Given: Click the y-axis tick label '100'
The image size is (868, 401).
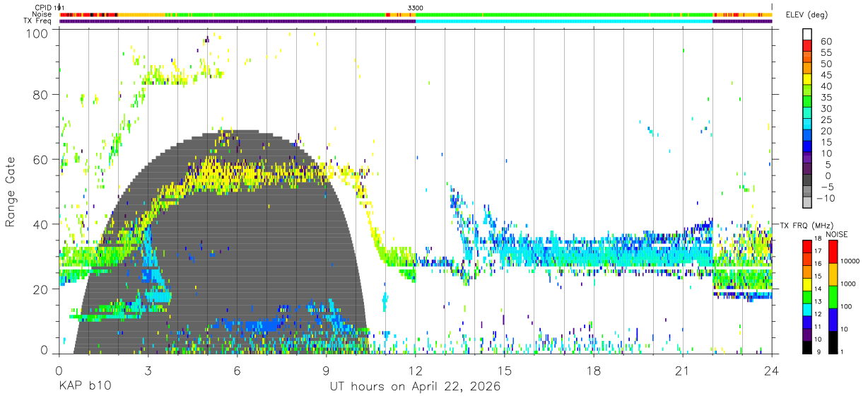Looking at the screenshot, I should pyautogui.click(x=37, y=33).
